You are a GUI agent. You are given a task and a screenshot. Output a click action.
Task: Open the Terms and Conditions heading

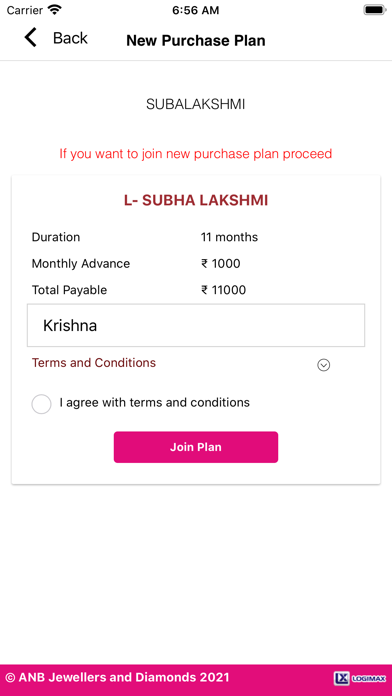(94, 363)
